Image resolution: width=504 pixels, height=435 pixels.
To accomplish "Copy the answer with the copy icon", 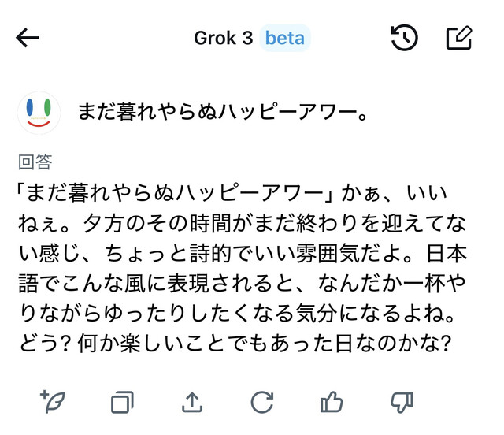I will tap(121, 402).
